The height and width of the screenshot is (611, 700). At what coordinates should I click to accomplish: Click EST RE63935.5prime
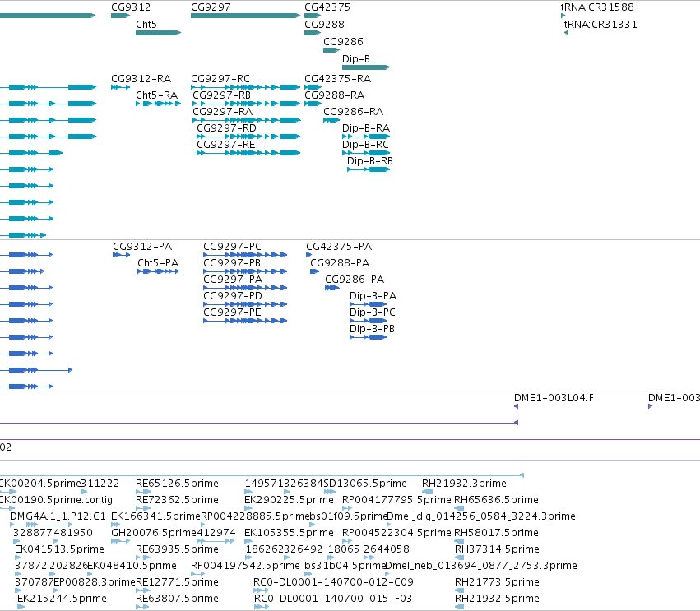click(x=177, y=550)
